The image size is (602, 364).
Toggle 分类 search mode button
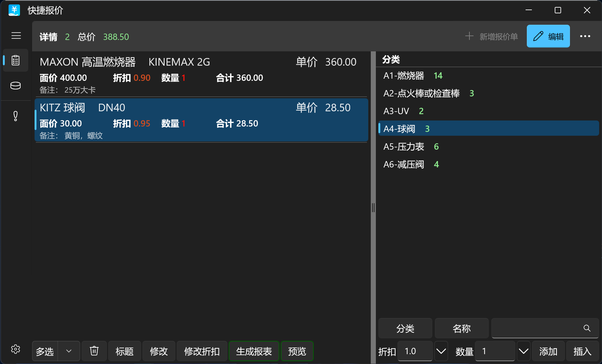(x=405, y=328)
